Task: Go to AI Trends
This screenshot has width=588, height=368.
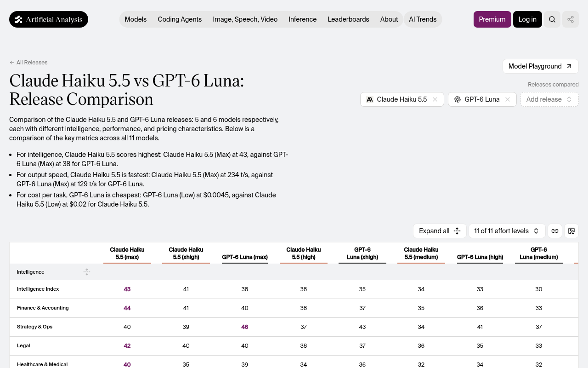Action: point(423,19)
